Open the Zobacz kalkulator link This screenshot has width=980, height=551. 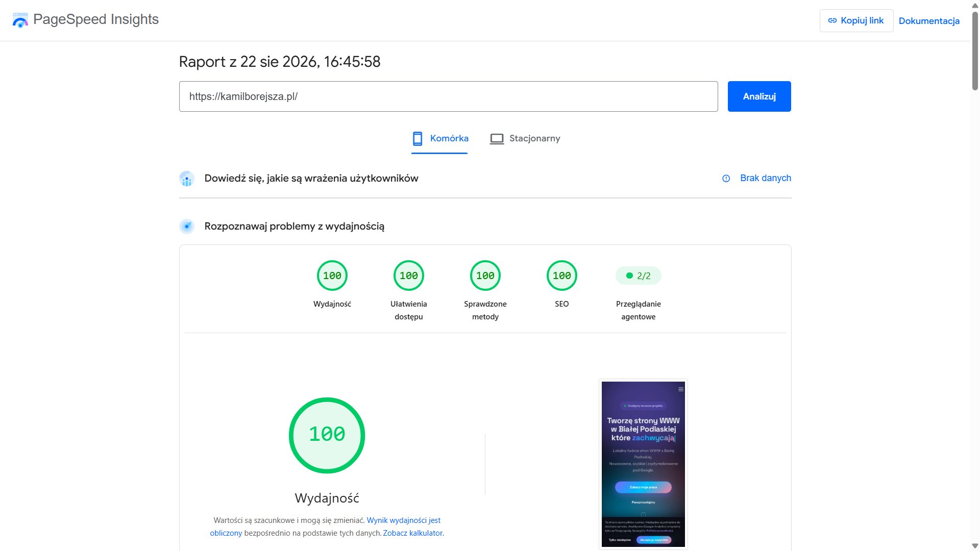(x=413, y=533)
